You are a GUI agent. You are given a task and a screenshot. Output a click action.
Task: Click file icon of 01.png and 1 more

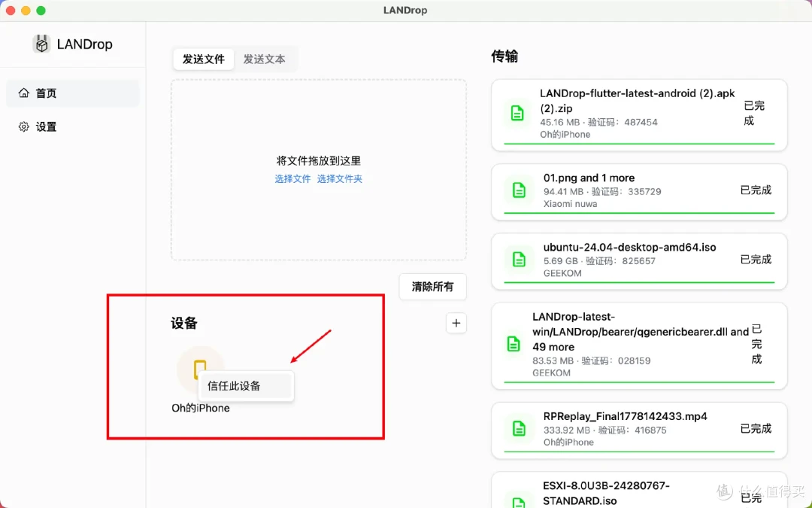[518, 190]
